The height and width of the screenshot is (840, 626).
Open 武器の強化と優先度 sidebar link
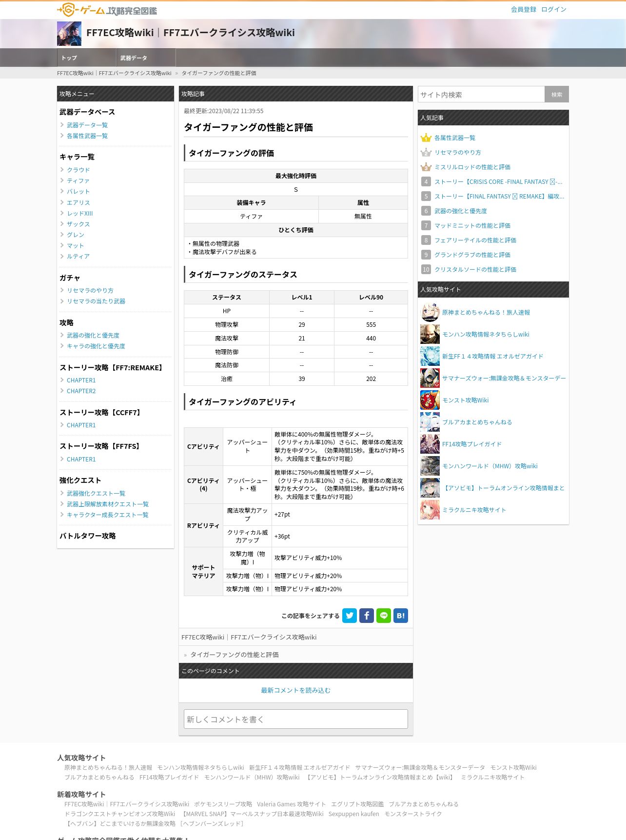[x=93, y=335]
